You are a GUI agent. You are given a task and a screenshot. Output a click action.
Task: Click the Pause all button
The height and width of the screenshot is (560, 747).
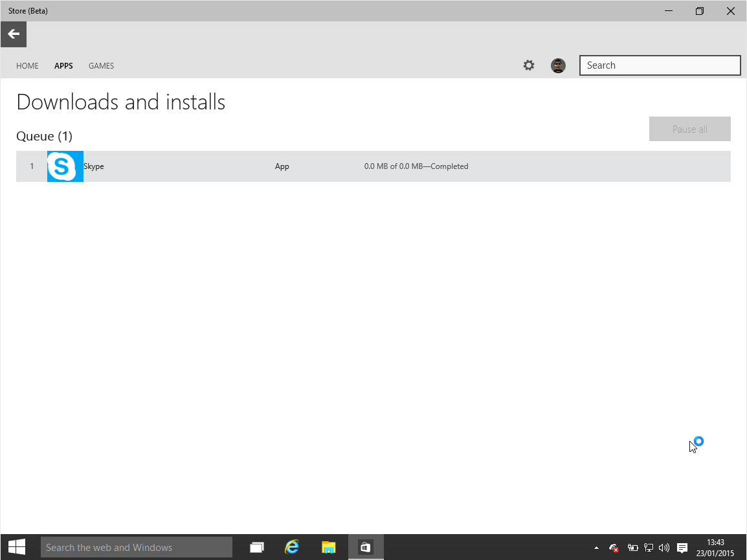[x=689, y=129]
